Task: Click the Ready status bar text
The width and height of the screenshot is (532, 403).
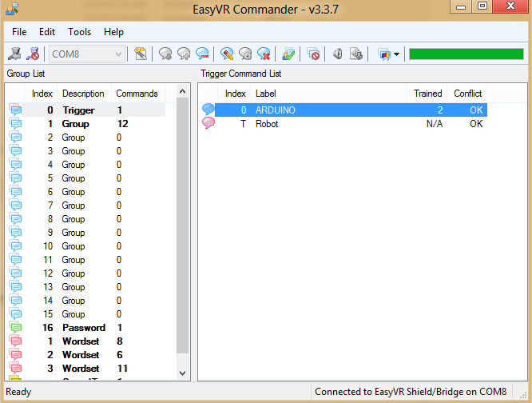Action: coord(18,392)
